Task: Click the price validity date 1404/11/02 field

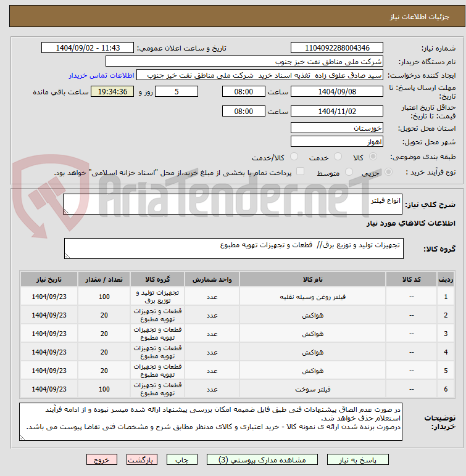Action: point(337,111)
